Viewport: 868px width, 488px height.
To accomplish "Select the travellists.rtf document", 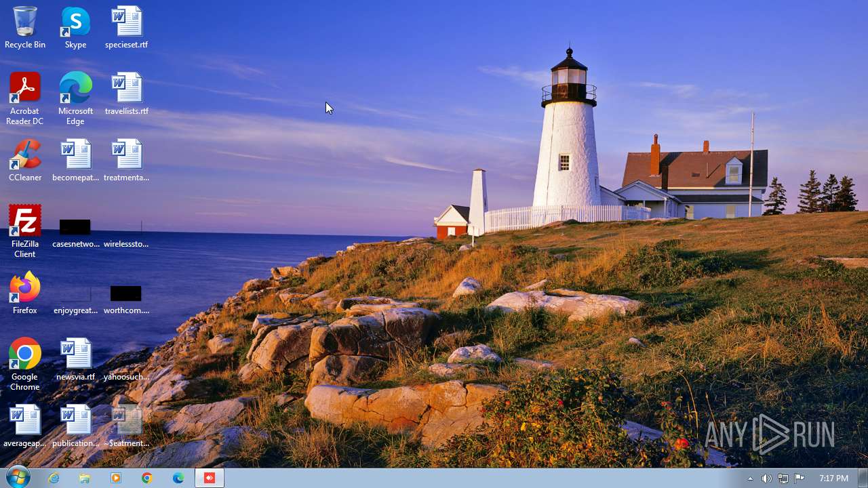I will tap(127, 94).
